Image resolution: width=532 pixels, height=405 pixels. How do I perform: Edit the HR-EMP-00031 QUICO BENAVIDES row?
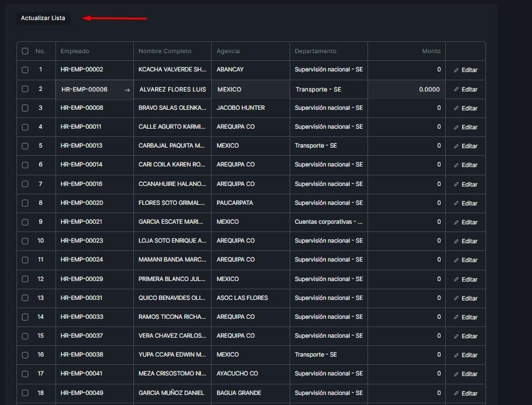coord(465,299)
